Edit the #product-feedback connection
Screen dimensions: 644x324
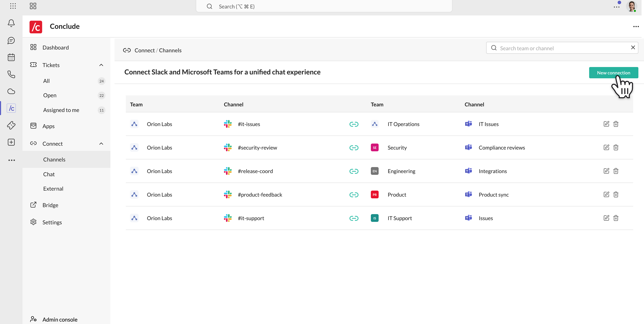[606, 194]
